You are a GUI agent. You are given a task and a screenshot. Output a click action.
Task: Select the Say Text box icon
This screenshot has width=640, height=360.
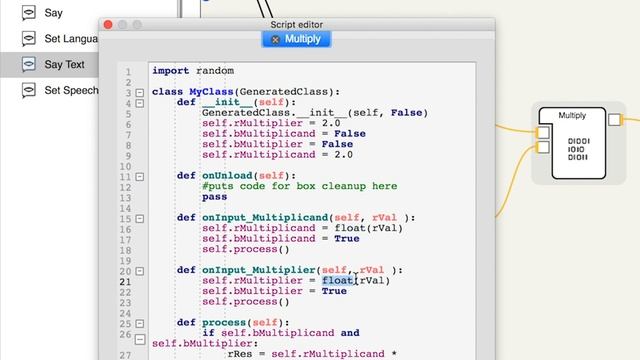point(29,64)
